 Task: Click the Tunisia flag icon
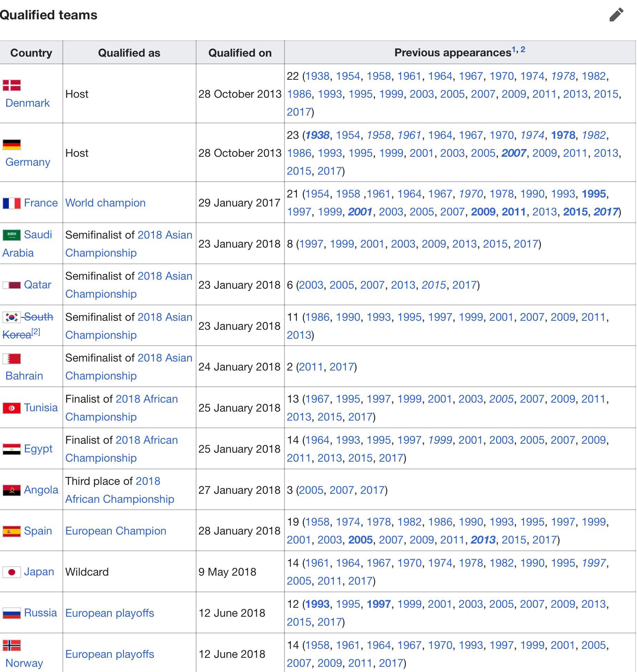click(12, 408)
